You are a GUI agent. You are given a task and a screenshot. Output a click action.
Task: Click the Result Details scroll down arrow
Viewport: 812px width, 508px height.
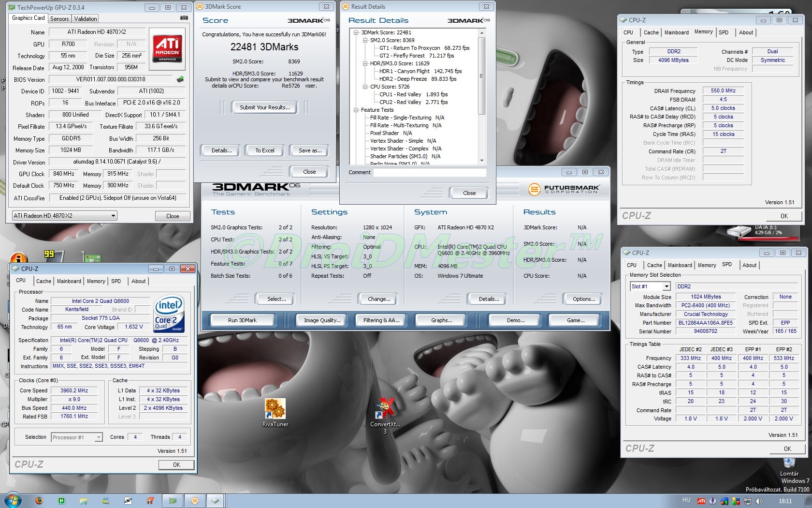coord(481,161)
